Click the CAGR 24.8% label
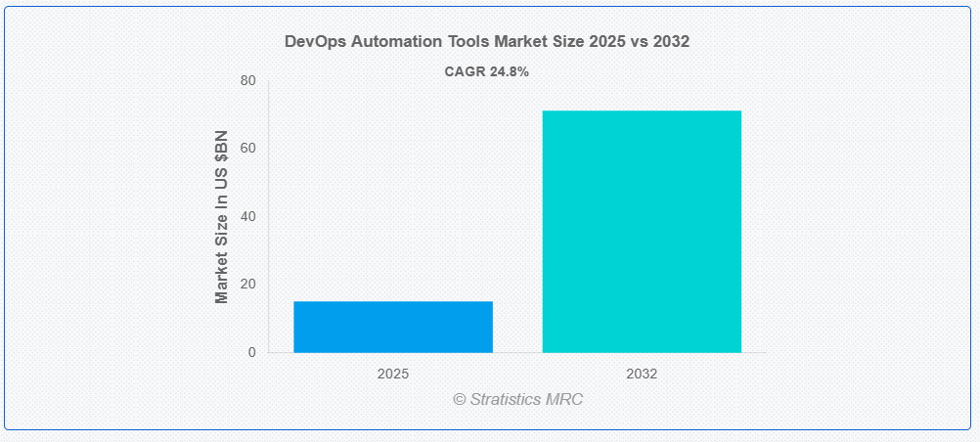 click(x=487, y=72)
